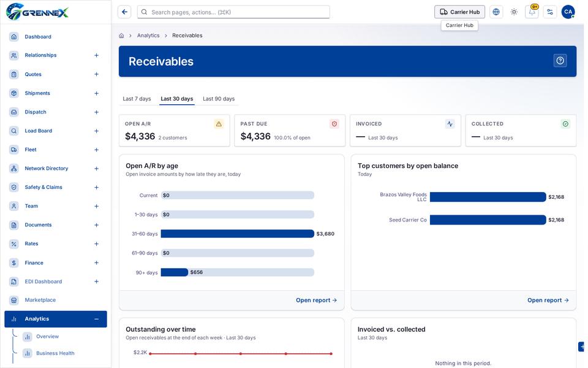
Task: Click the 31–60 days bar showing $3,680
Action: click(238, 234)
